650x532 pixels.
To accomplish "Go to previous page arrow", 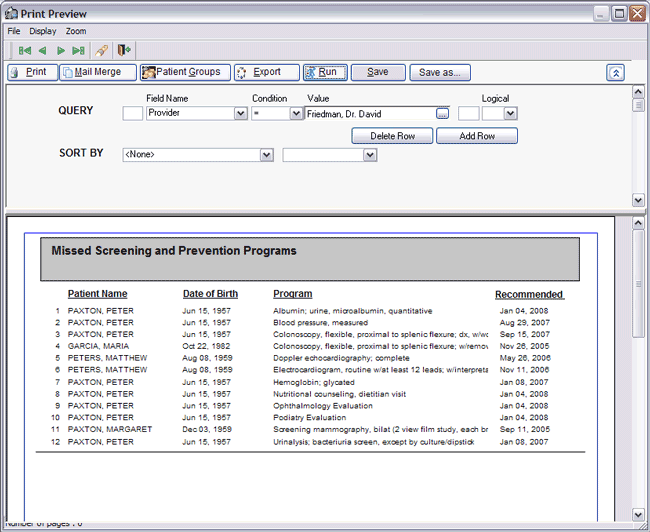I will 43,50.
